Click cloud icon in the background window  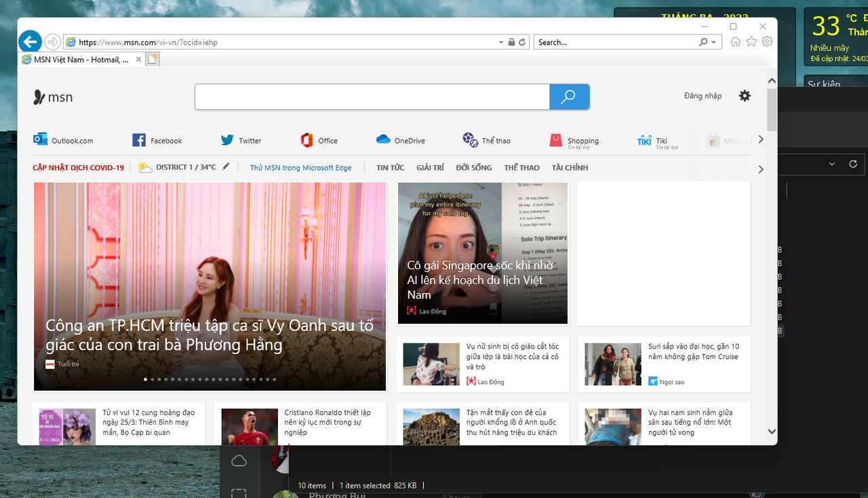coord(239,461)
